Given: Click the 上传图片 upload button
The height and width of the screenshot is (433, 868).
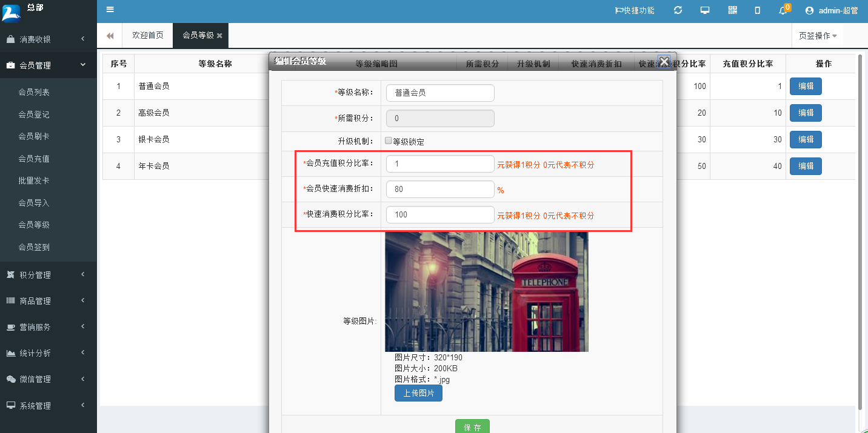Looking at the screenshot, I should pos(418,393).
